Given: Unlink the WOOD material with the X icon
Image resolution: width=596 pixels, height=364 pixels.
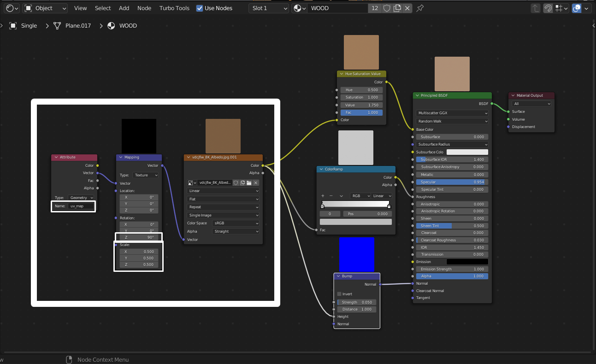Looking at the screenshot, I should tap(407, 8).
